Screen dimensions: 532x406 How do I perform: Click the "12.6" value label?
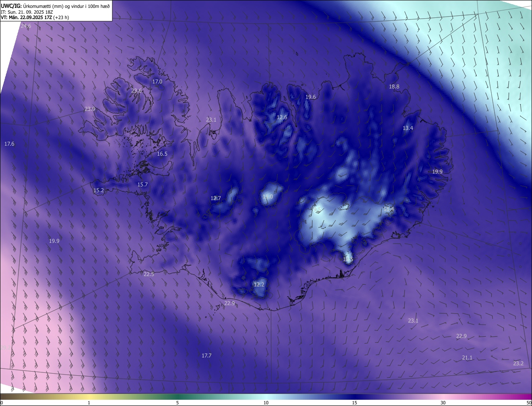282,117
